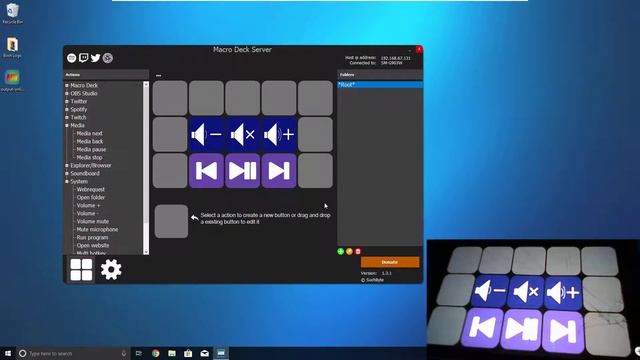Open the button grid view icon
The image size is (640, 360).
[81, 269]
